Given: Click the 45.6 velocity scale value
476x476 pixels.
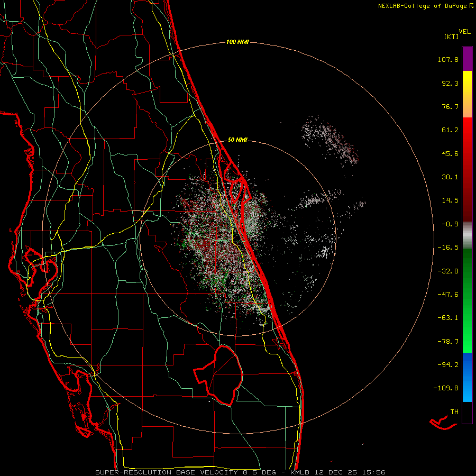Looking at the screenshot, I should coord(450,153).
